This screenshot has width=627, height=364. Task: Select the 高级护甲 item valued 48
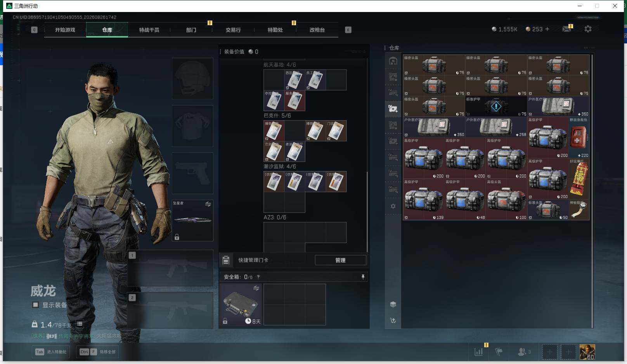pos(465,199)
